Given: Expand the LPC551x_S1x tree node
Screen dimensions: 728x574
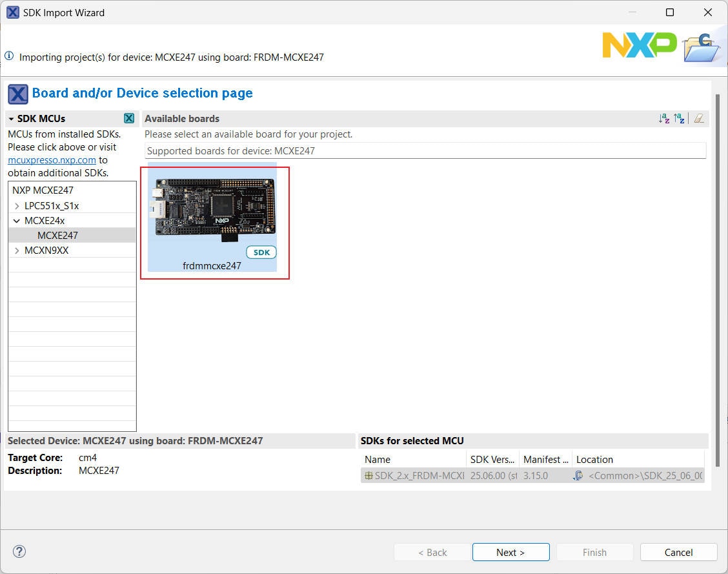Looking at the screenshot, I should coord(17,206).
